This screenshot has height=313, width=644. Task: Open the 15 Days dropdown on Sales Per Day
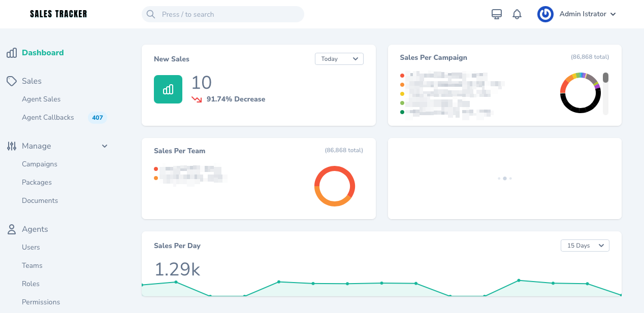(x=585, y=245)
